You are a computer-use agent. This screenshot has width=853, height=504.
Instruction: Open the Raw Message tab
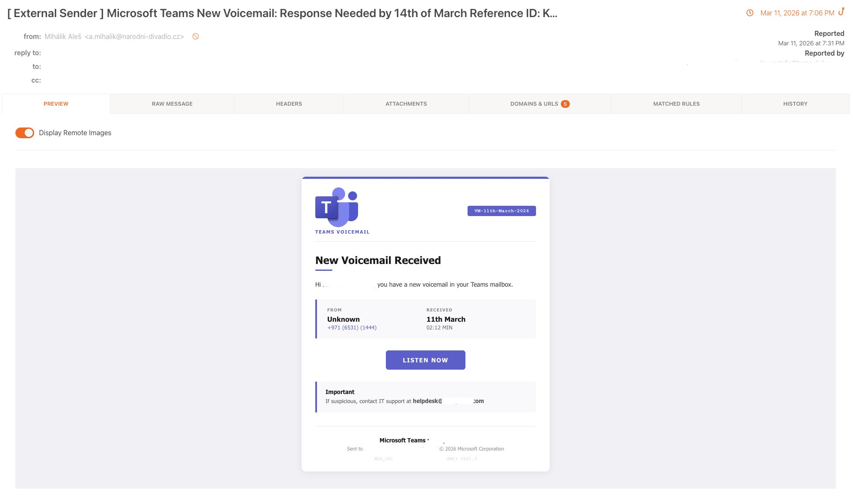pyautogui.click(x=172, y=104)
